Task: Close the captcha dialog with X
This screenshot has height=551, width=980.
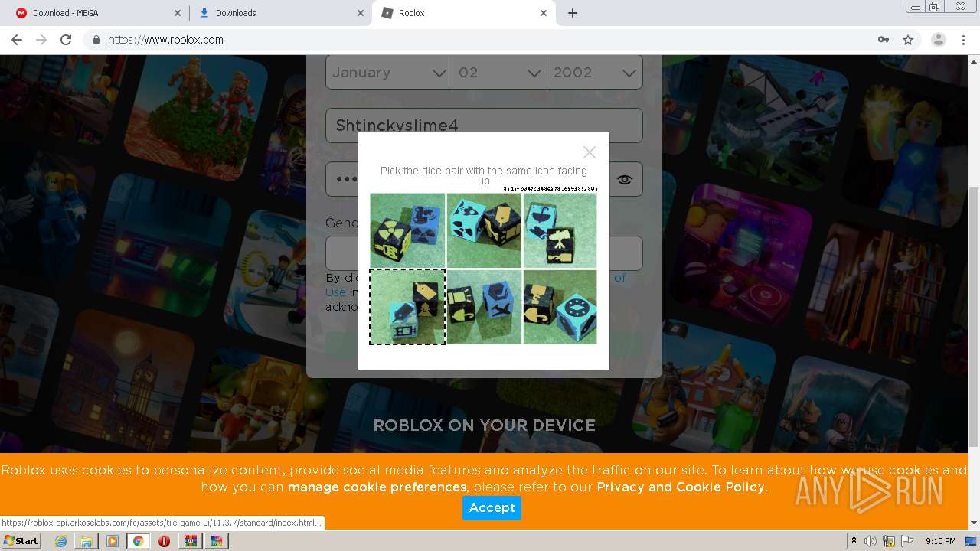Action: (x=589, y=152)
